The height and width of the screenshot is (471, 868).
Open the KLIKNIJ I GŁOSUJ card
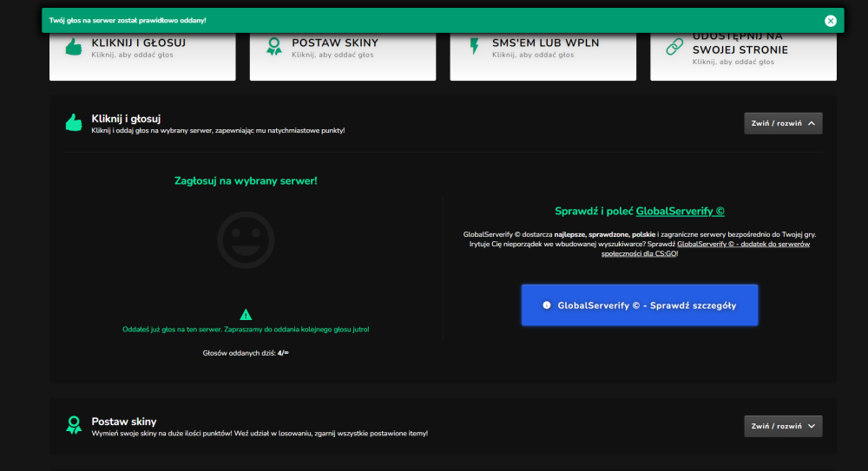142,56
